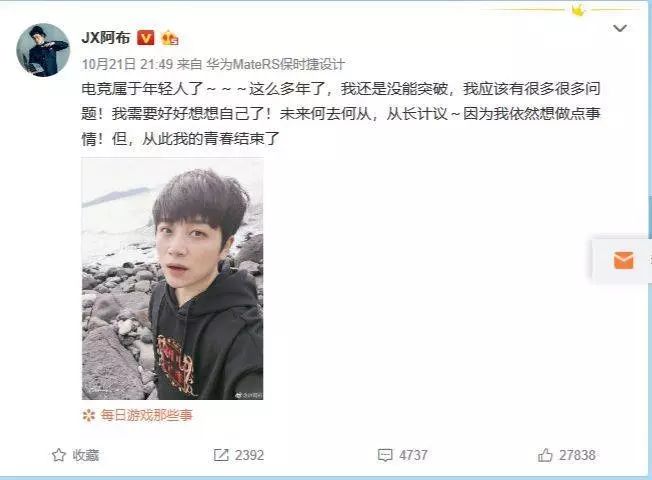Open the orange mail message icon
Screen dimensions: 652x480
pos(623,260)
